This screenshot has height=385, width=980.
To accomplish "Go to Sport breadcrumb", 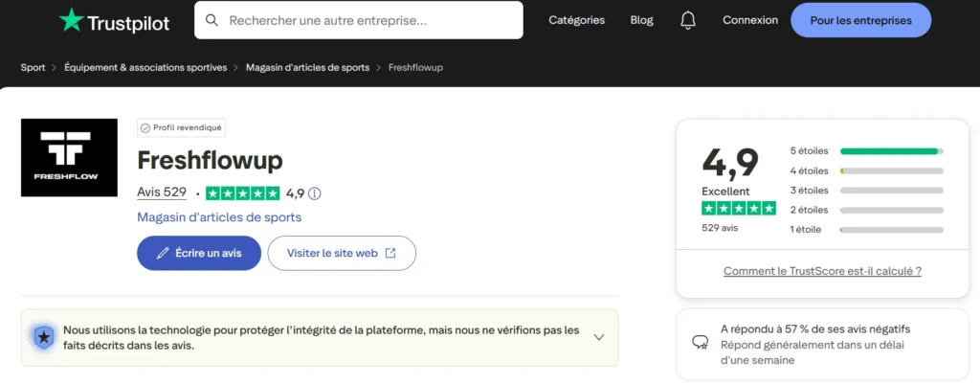I will tap(33, 67).
